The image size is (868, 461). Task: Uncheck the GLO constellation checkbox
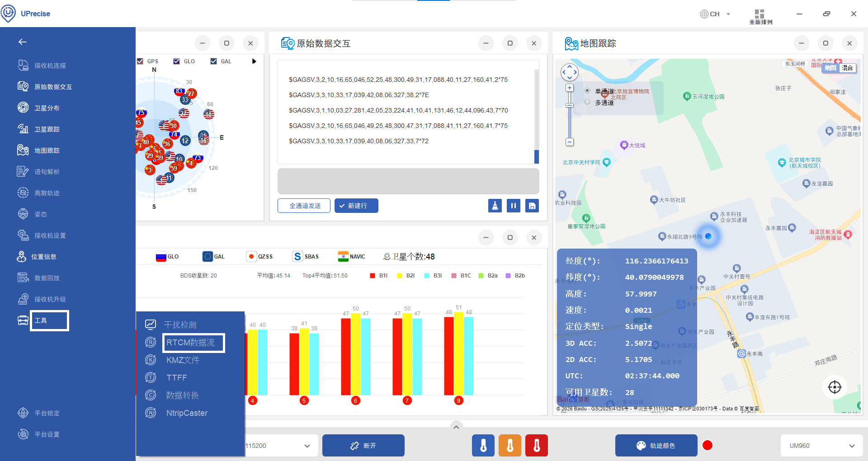click(x=177, y=61)
